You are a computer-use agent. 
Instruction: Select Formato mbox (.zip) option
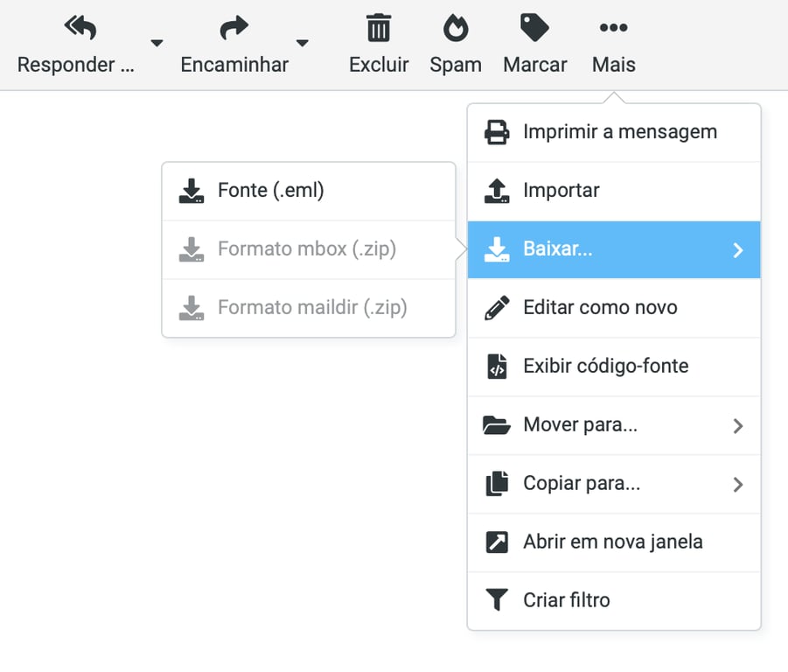pyautogui.click(x=309, y=249)
